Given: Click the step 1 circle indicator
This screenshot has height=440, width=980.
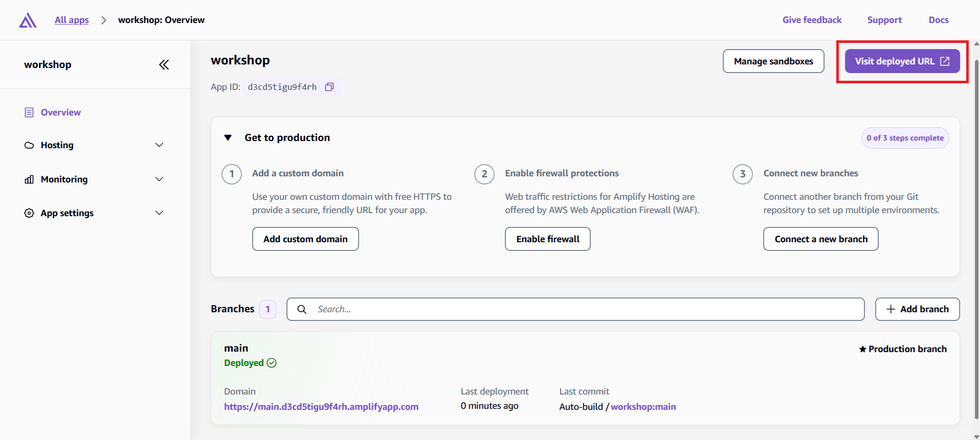Looking at the screenshot, I should pos(232,174).
